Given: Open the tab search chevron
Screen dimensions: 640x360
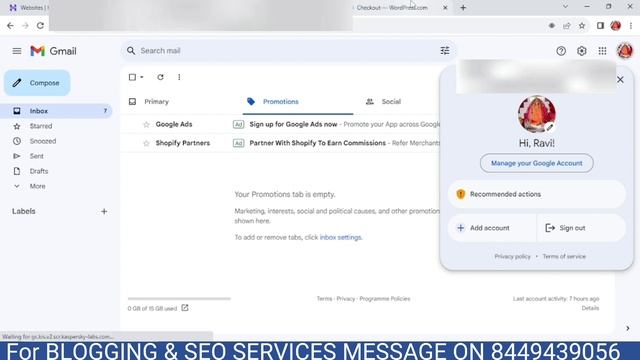Looking at the screenshot, I should (x=565, y=7).
